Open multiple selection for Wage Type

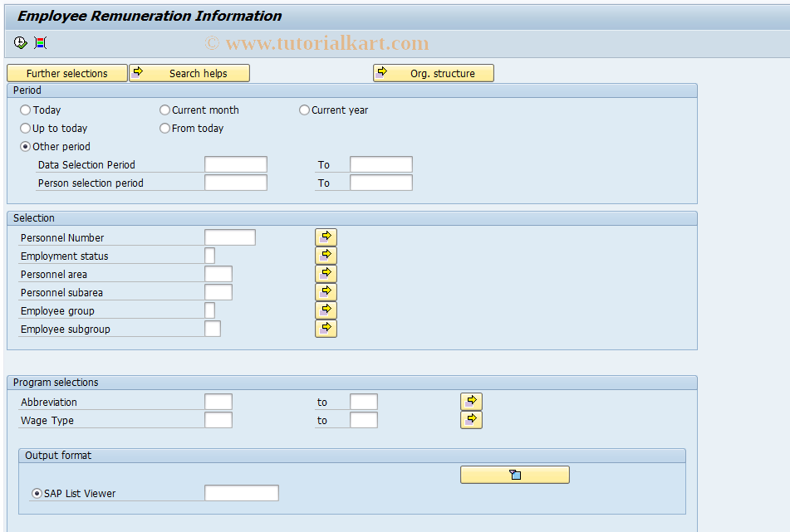pyautogui.click(x=471, y=420)
